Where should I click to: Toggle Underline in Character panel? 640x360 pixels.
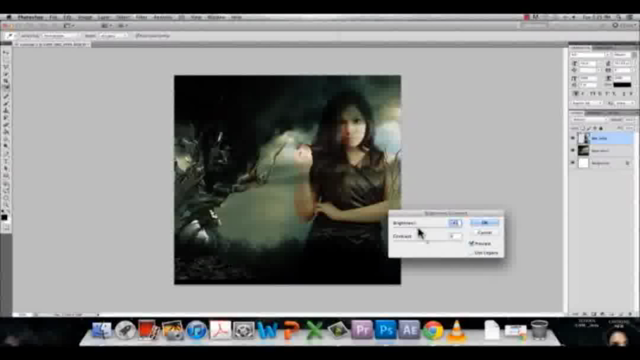point(624,94)
